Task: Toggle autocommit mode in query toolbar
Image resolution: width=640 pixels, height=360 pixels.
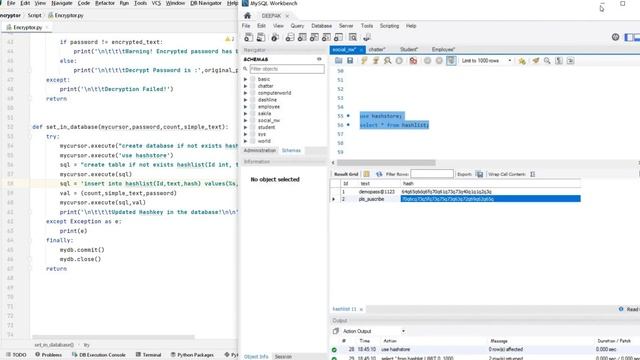Action: [451, 61]
